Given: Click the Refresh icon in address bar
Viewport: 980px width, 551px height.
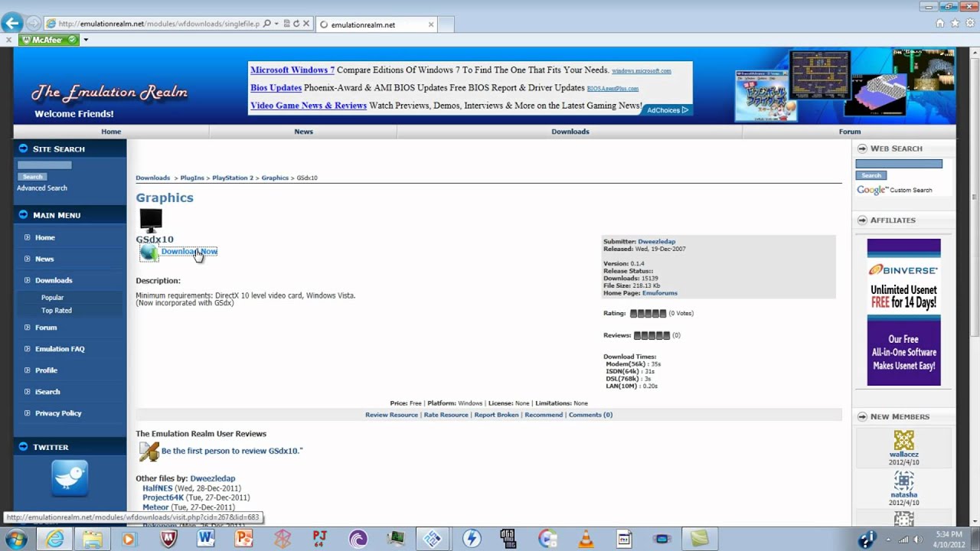Looking at the screenshot, I should (x=296, y=24).
